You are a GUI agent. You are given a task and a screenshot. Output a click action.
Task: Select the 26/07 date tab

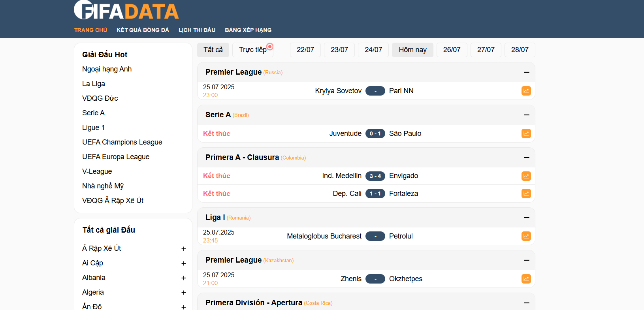coord(452,50)
